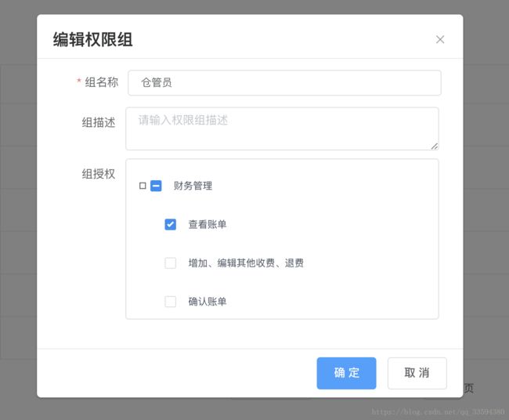Close the 编辑权限组 dialog with the X
509x420 pixels.
coord(440,40)
